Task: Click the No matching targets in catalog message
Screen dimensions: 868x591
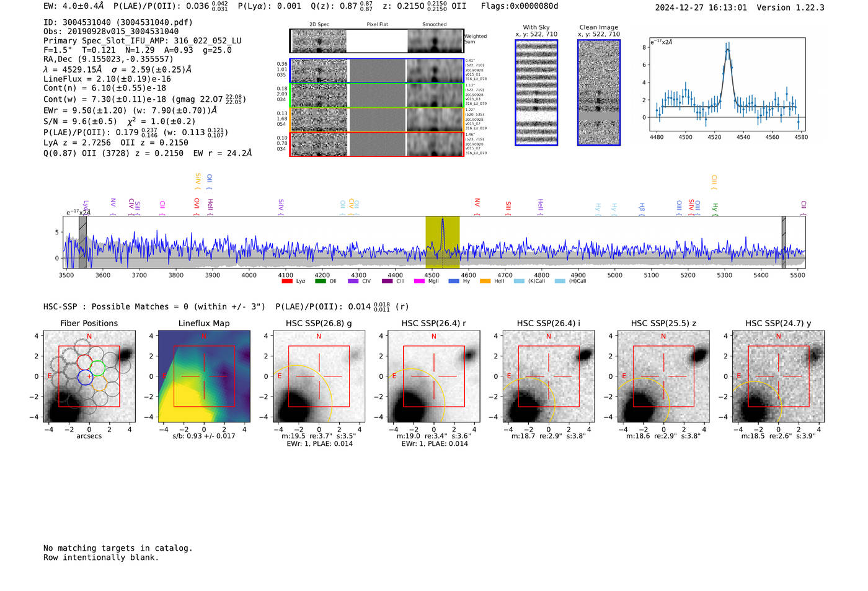Action: tap(118, 548)
